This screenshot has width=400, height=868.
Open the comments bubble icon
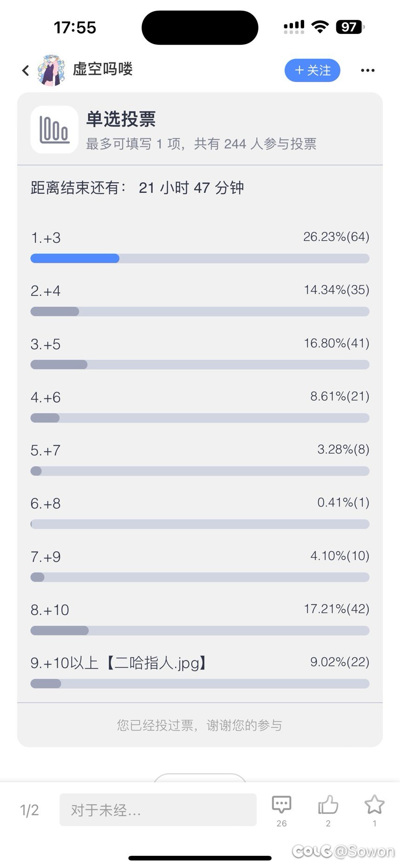pos(281,805)
